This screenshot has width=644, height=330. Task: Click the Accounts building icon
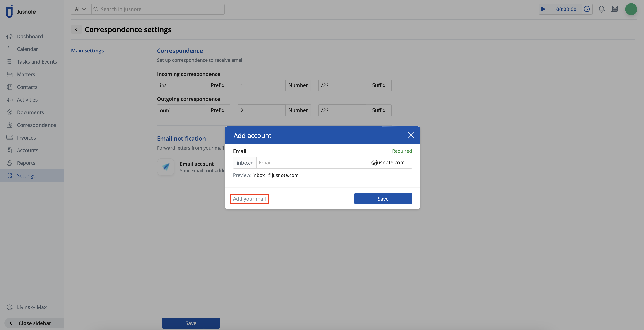click(10, 150)
